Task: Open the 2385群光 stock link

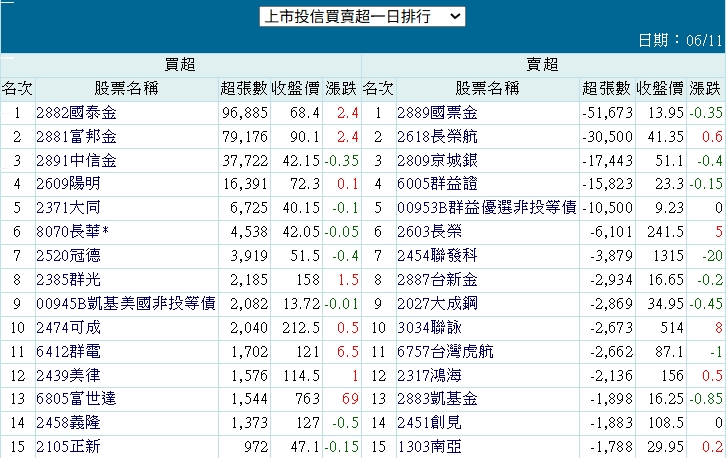Action: point(68,280)
